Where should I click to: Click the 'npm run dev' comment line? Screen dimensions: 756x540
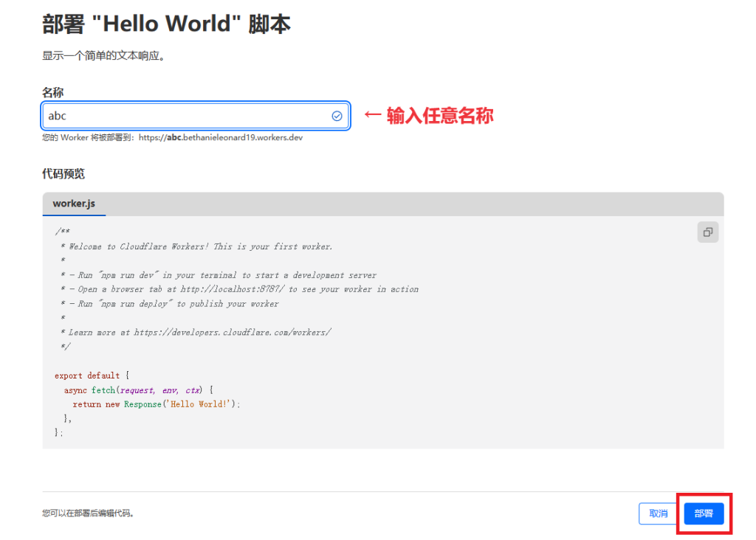point(219,275)
